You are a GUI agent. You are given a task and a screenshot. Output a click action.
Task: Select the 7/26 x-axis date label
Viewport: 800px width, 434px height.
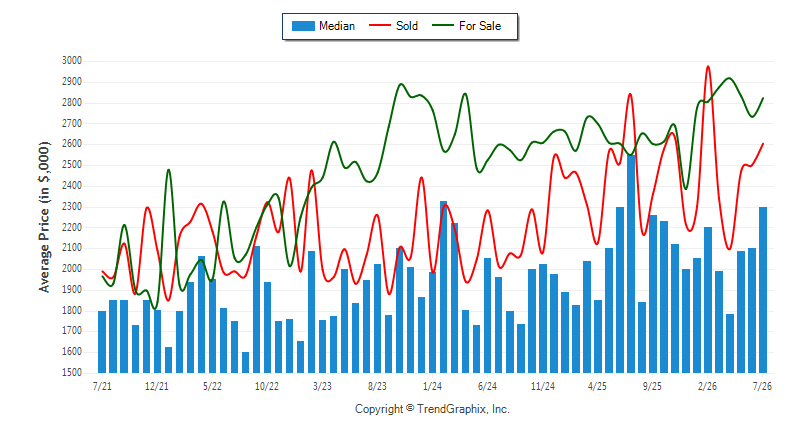pos(762,386)
